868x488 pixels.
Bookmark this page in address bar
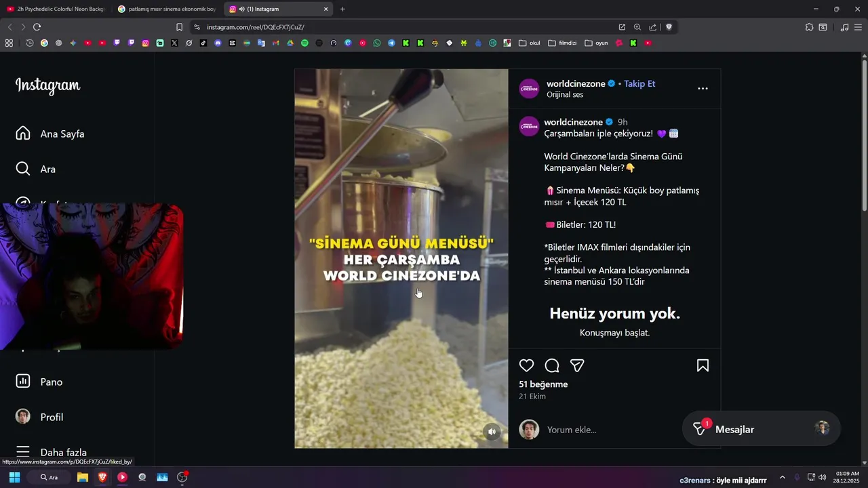pyautogui.click(x=179, y=27)
